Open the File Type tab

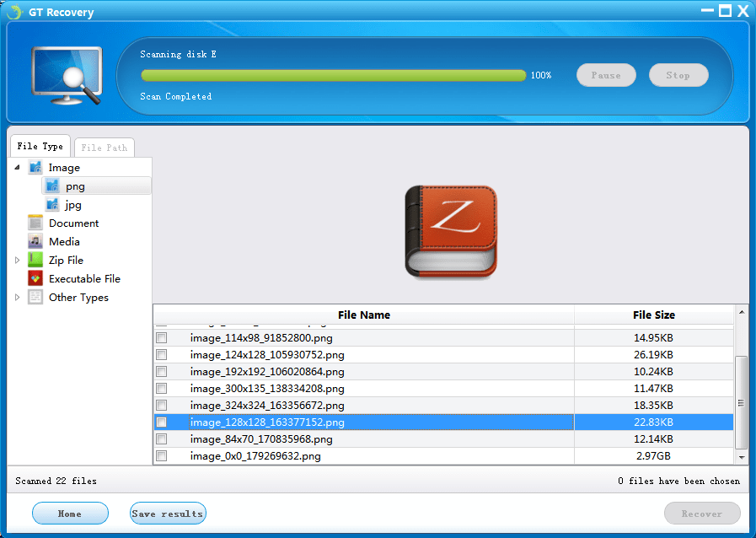click(x=40, y=146)
